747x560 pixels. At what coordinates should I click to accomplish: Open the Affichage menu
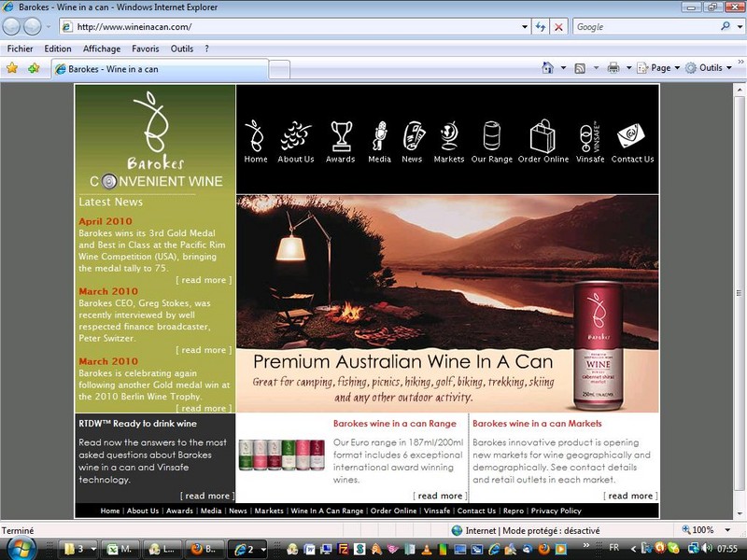[102, 49]
